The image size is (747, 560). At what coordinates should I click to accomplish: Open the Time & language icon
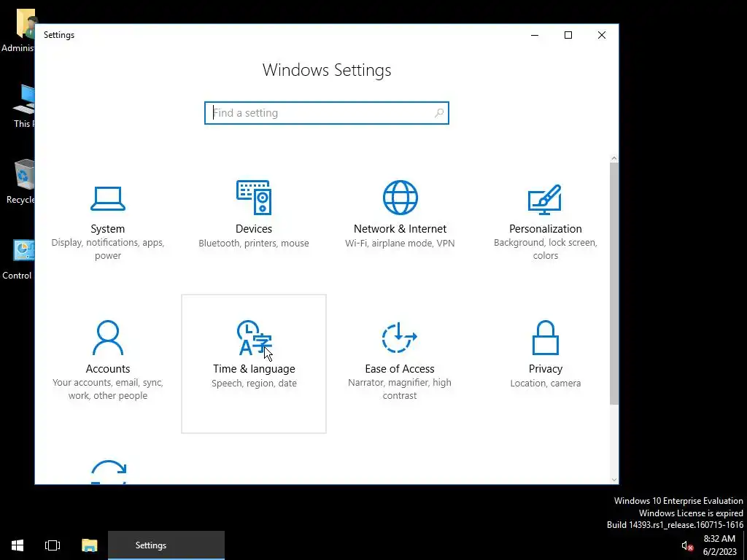[x=254, y=338]
